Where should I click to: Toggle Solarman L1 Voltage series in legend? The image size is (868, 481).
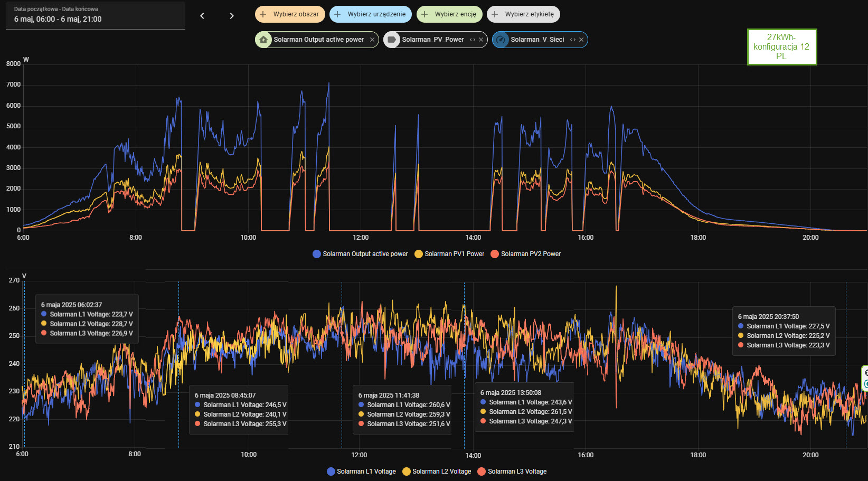click(361, 471)
